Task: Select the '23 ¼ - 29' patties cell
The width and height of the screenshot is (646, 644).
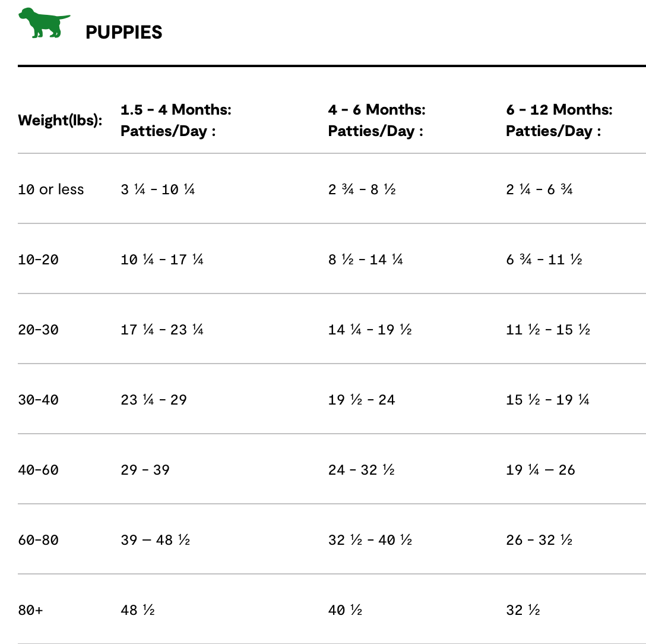Action: [154, 400]
